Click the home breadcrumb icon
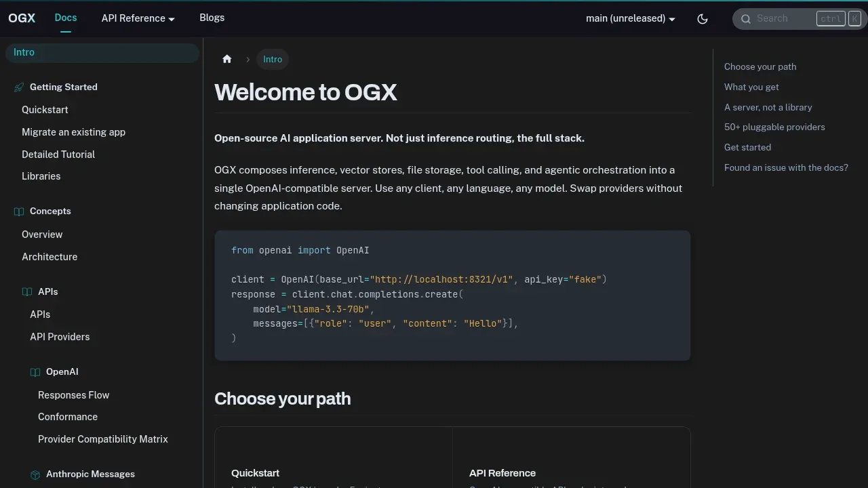Viewport: 868px width, 488px height. 227,59
